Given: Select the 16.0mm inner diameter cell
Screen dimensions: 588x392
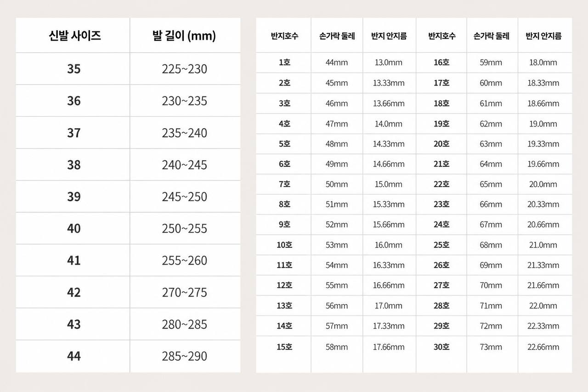Looking at the screenshot, I should 389,245.
